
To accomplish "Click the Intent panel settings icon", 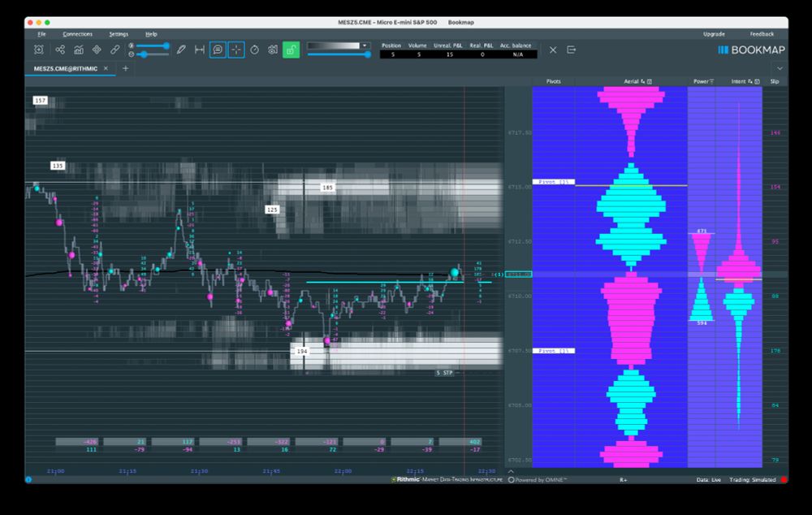I will pos(758,81).
